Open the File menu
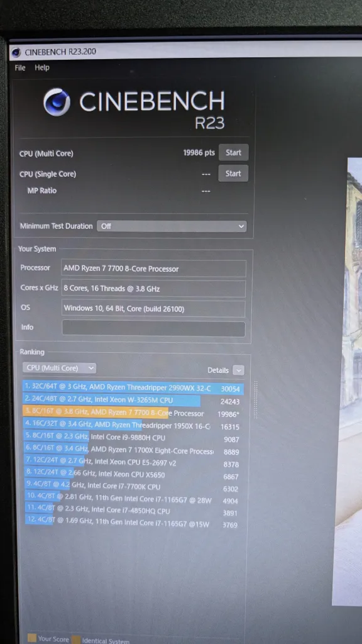The height and width of the screenshot is (644, 362). [x=20, y=68]
